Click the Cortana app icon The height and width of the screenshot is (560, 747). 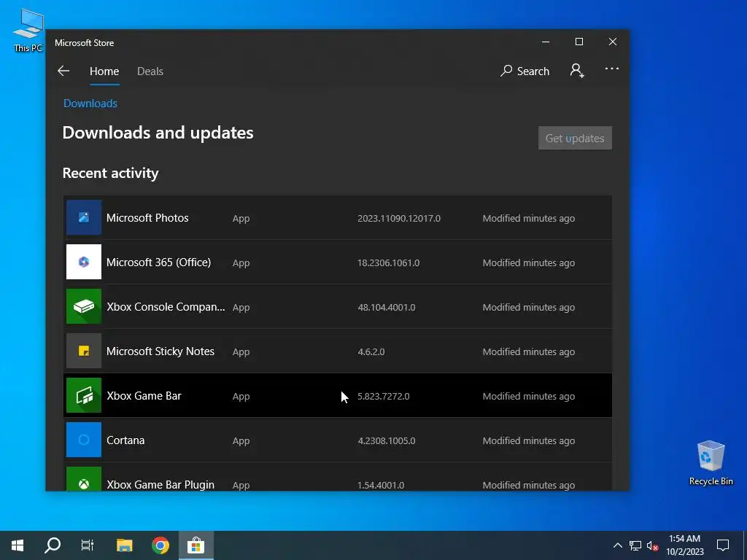point(84,440)
